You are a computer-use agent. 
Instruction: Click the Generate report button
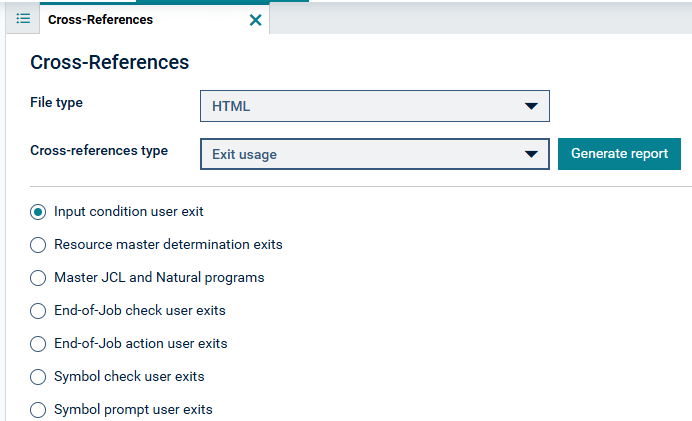pyautogui.click(x=619, y=154)
